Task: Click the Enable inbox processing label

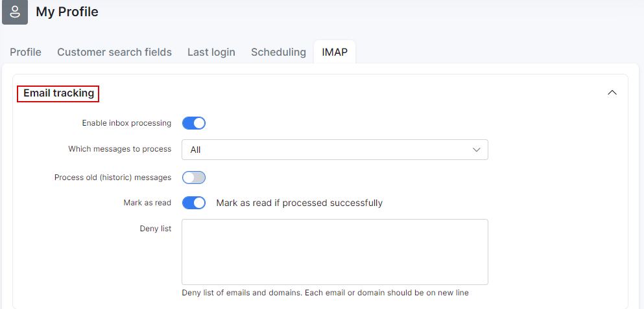Action: (x=126, y=122)
